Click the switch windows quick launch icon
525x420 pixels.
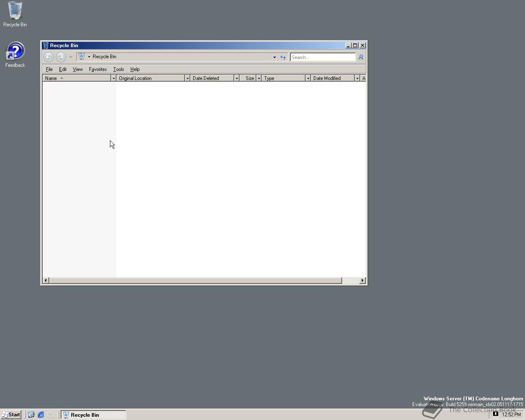tap(50, 415)
